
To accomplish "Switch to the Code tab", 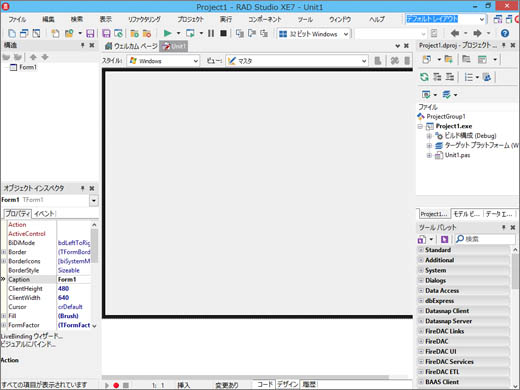I will (265, 384).
